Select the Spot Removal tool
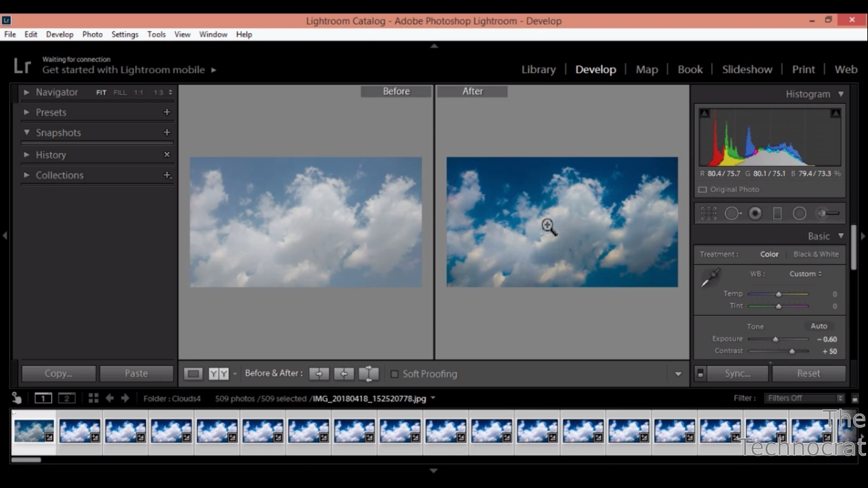868x488 pixels. (733, 213)
